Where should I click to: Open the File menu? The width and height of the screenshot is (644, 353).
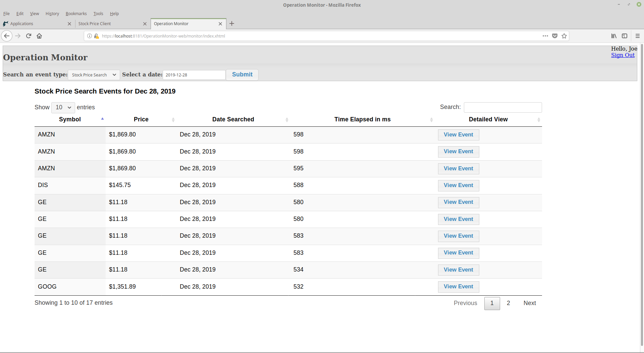6,14
